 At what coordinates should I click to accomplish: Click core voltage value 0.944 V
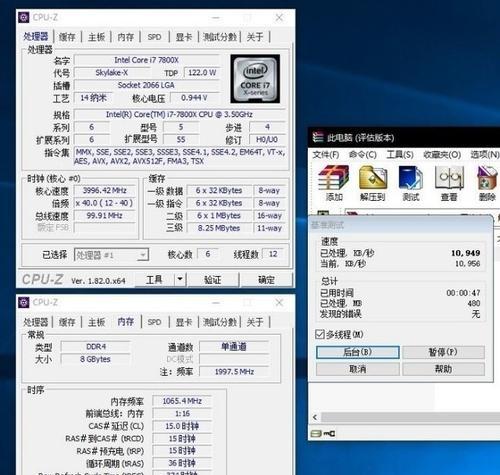(194, 98)
